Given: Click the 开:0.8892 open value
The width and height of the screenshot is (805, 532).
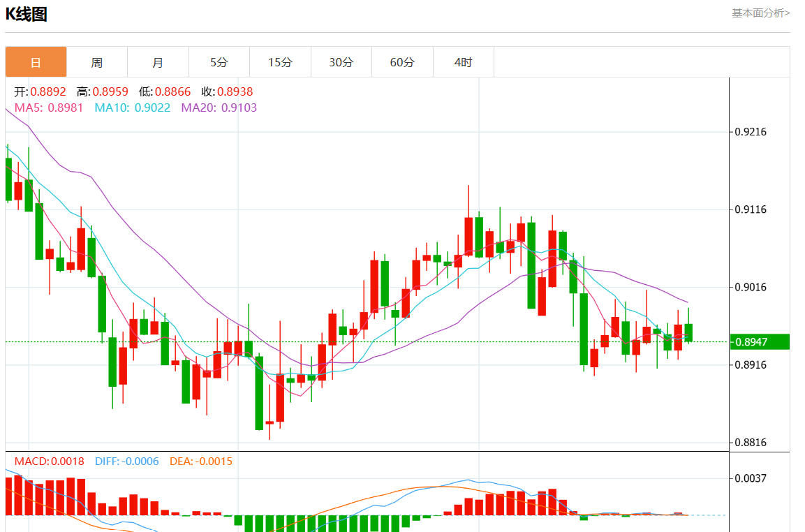Looking at the screenshot, I should coord(40,92).
